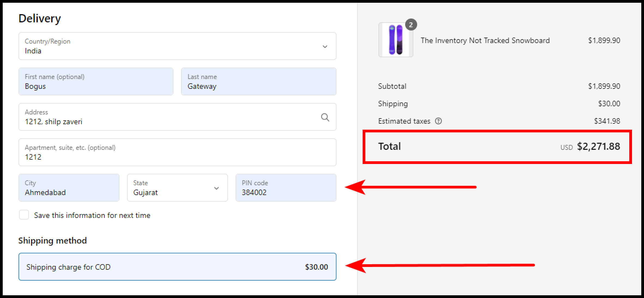This screenshot has height=298, width=644.
Task: Click the City field with Ahmedabad
Action: tap(69, 188)
